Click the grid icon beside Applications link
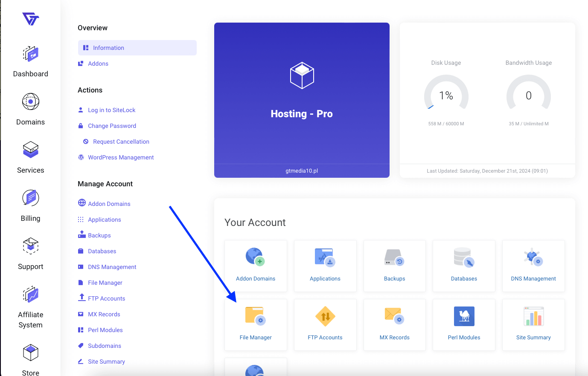Screen dimensions: 588x376 click(x=81, y=220)
